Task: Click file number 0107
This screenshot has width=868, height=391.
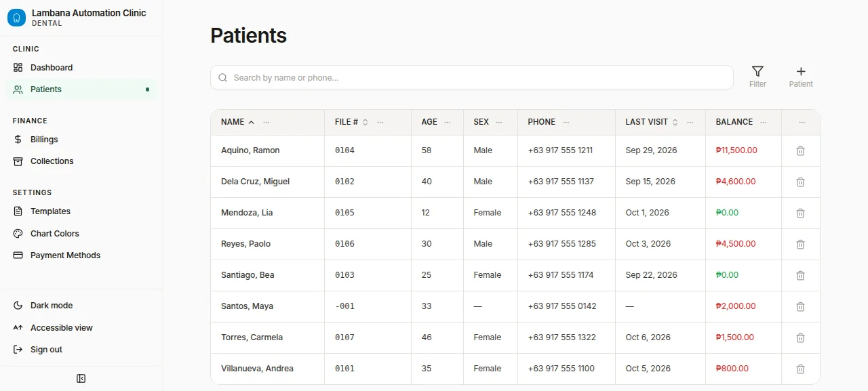Action: 344,337
